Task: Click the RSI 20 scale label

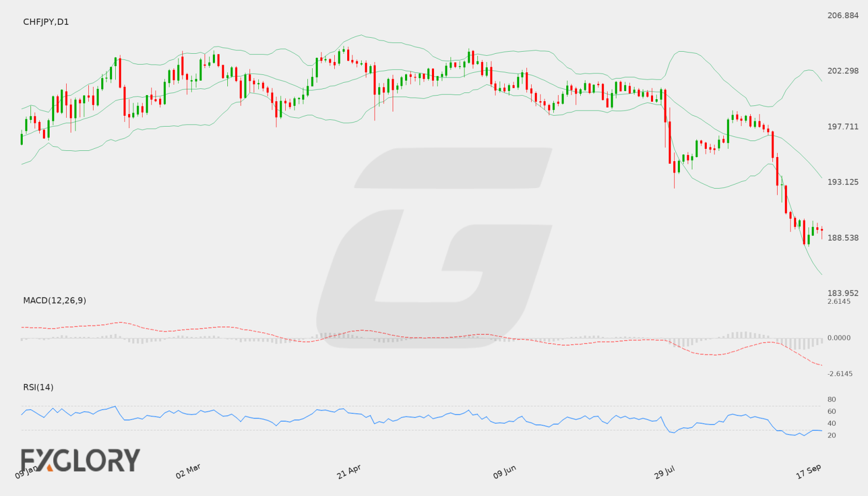Action: click(831, 435)
